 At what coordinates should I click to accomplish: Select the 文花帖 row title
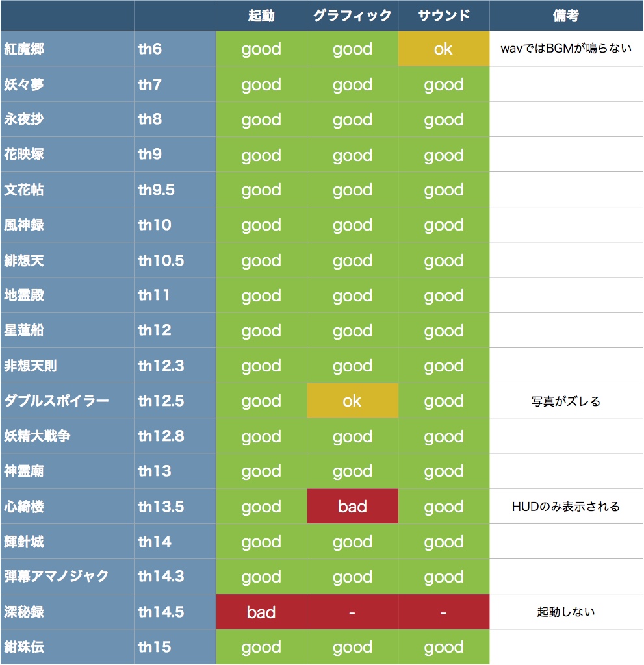[67, 190]
